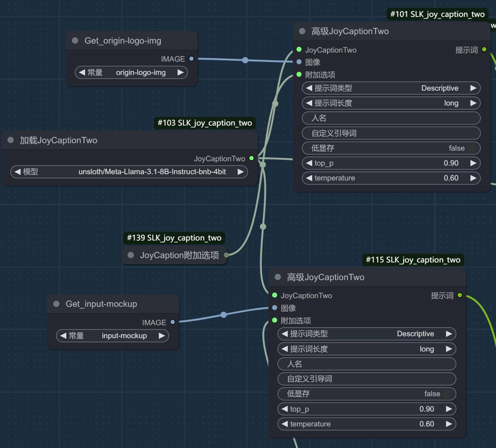
Task: Click the IMAGE output port on Get_origin-logo-img
Action: point(191,59)
